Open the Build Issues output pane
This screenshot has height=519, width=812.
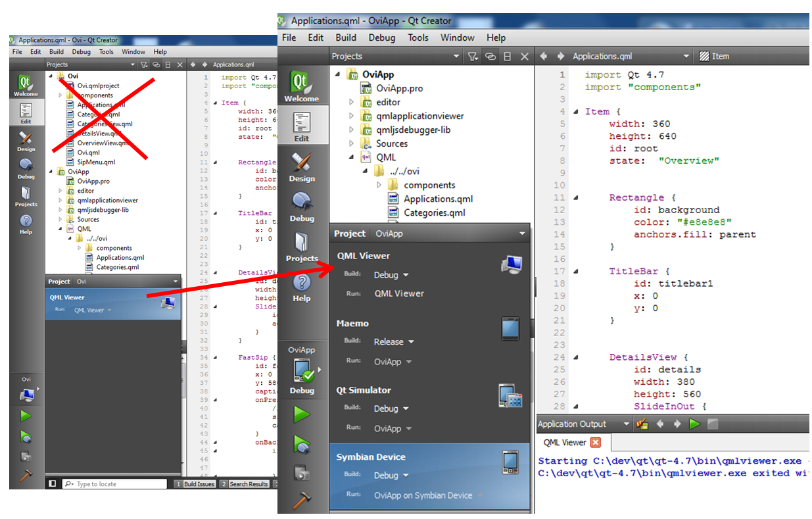[x=195, y=484]
